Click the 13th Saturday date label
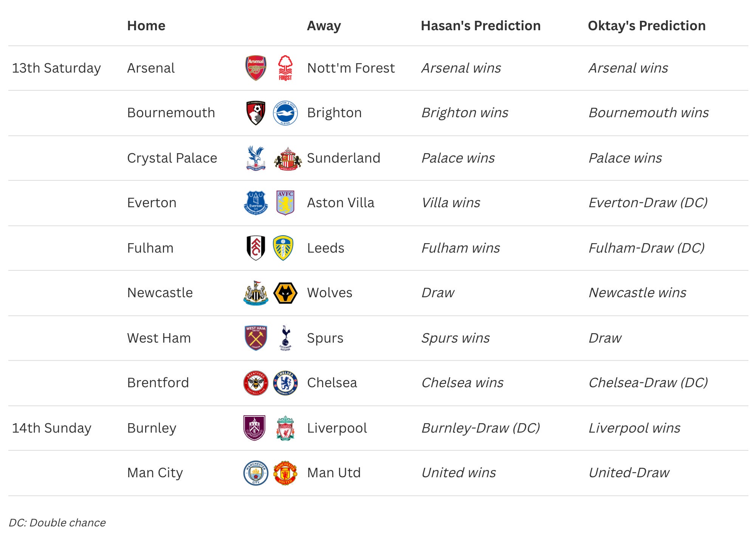756x537 pixels. [x=56, y=68]
